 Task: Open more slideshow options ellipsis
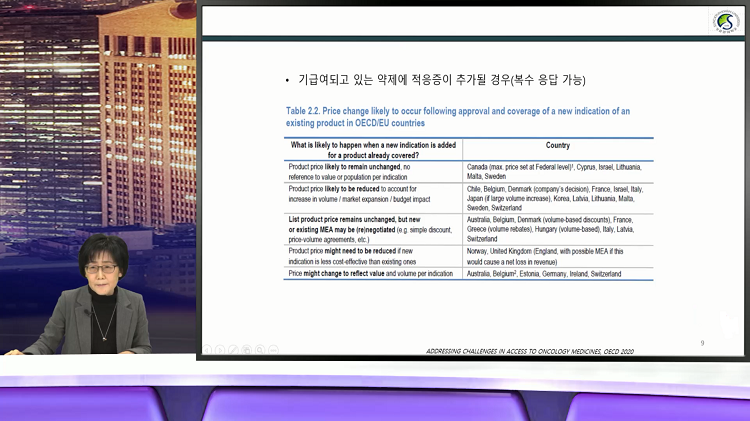point(272,349)
